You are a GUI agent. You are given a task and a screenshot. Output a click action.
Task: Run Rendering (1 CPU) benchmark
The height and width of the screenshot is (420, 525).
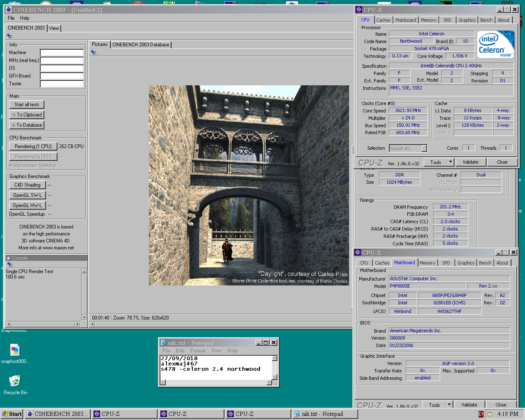(x=33, y=146)
